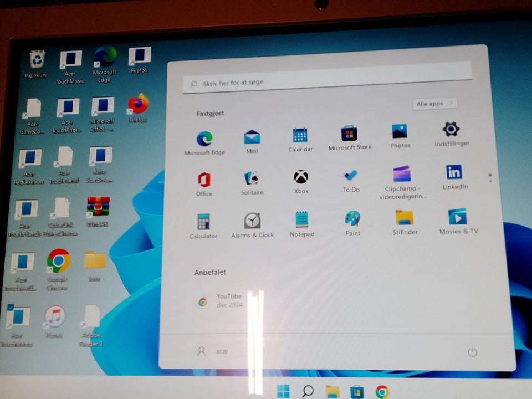Screen dimensions: 532x399
Task: Open Microsoft Edge in pinned apps
Action: 204,142
